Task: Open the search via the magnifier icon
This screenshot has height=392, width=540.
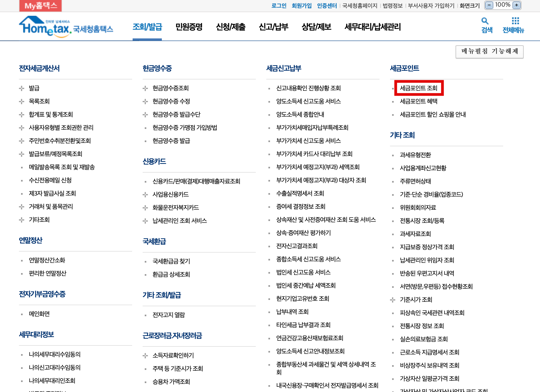Action: (486, 27)
